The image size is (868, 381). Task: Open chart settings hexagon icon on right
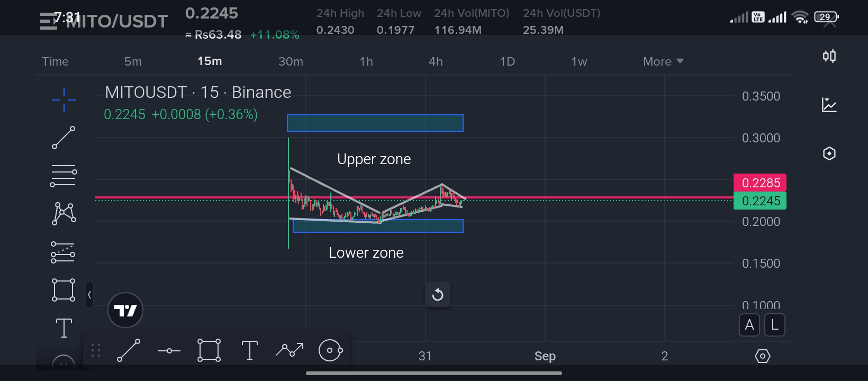[829, 153]
